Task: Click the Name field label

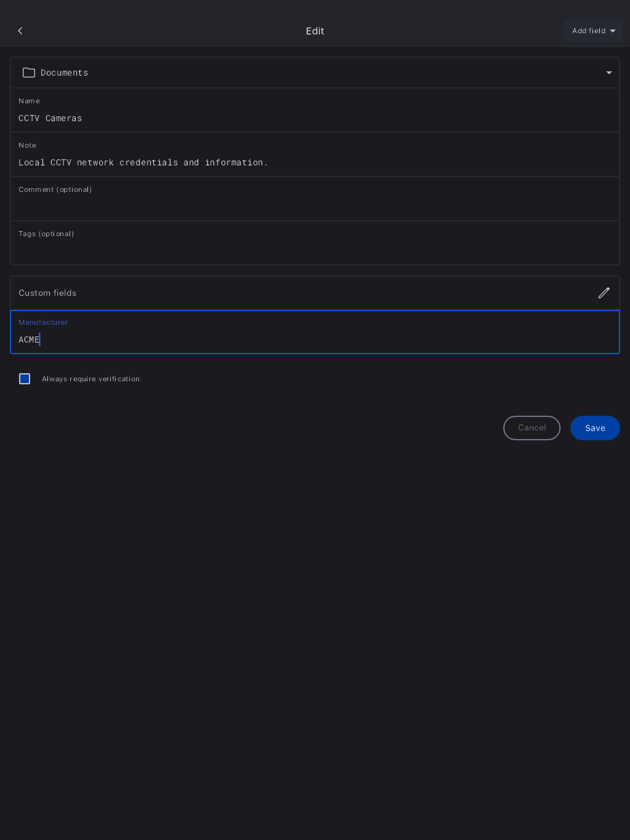Action: (x=29, y=101)
